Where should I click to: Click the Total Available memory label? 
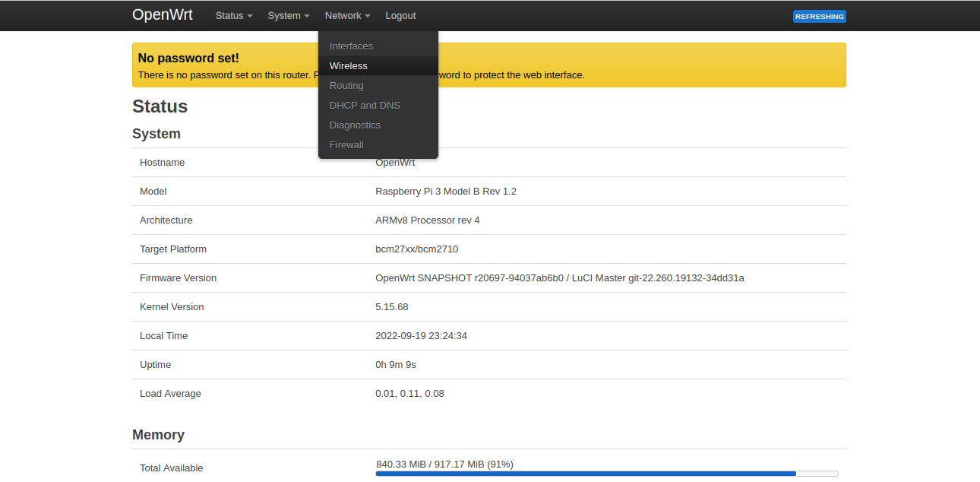pyautogui.click(x=172, y=468)
